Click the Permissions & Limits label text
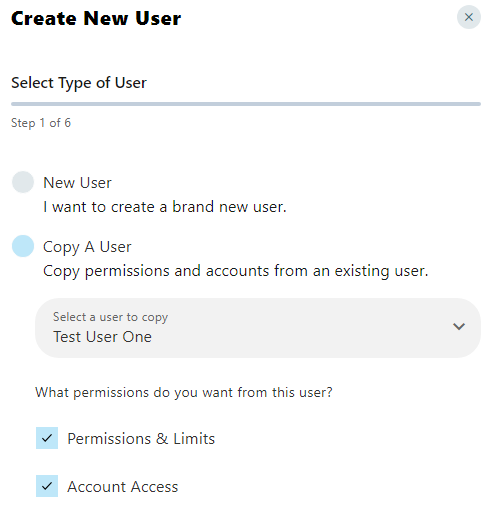The width and height of the screenshot is (485, 509). point(141,438)
